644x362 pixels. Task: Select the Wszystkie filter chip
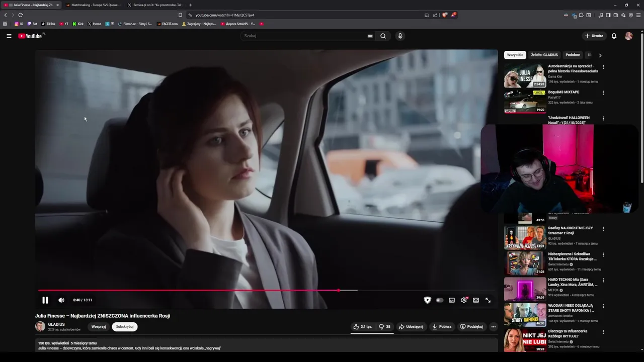point(515,55)
